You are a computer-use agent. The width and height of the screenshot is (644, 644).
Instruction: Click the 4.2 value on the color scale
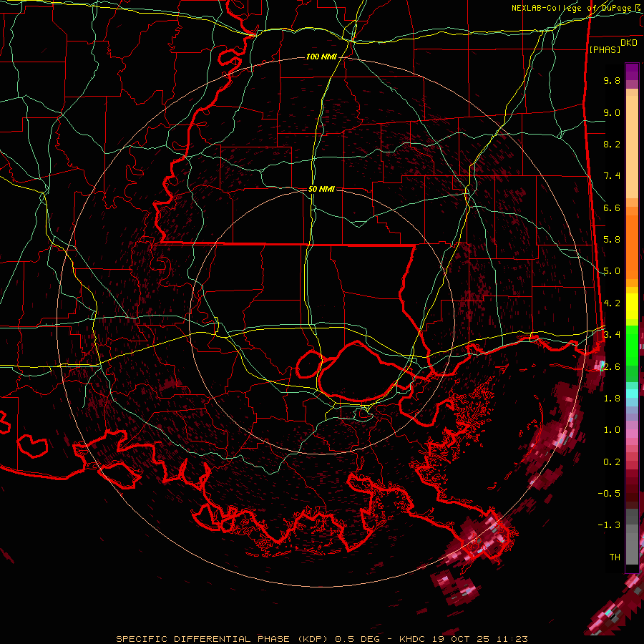pos(612,303)
